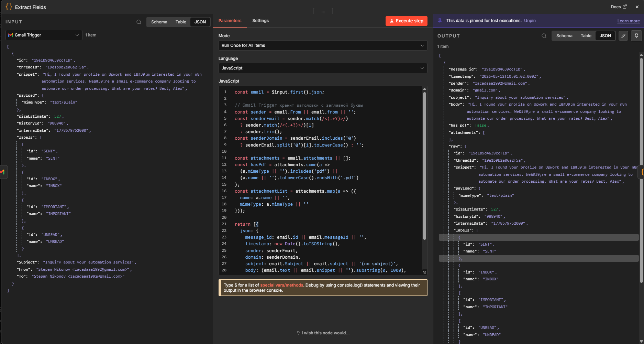Switch INPUT view to Schema
644x344 pixels.
point(159,22)
